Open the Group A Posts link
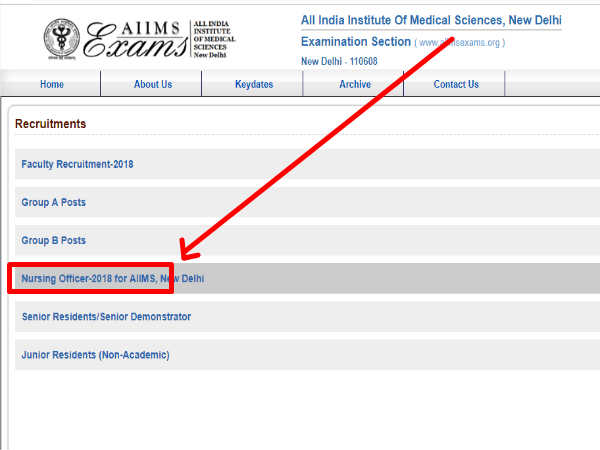The width and height of the screenshot is (600, 450). [x=54, y=202]
